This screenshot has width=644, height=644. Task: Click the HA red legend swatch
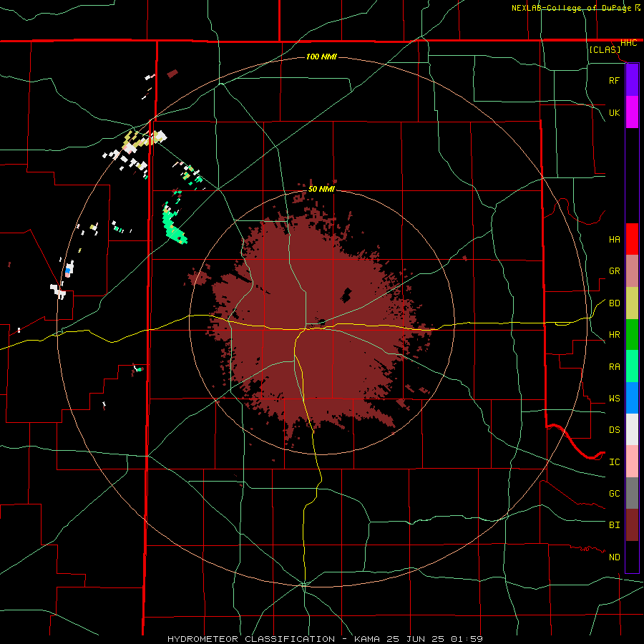coord(632,239)
